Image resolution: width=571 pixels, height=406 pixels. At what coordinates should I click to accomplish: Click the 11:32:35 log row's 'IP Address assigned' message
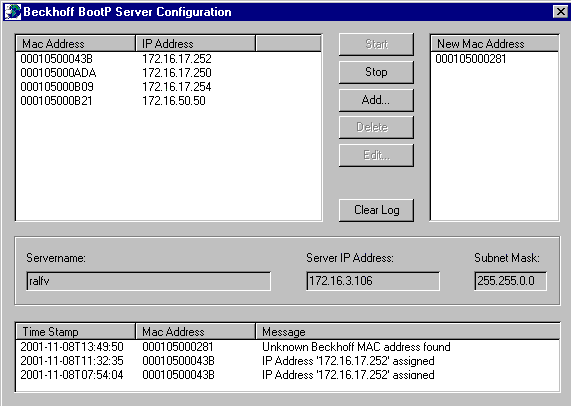tap(348, 361)
